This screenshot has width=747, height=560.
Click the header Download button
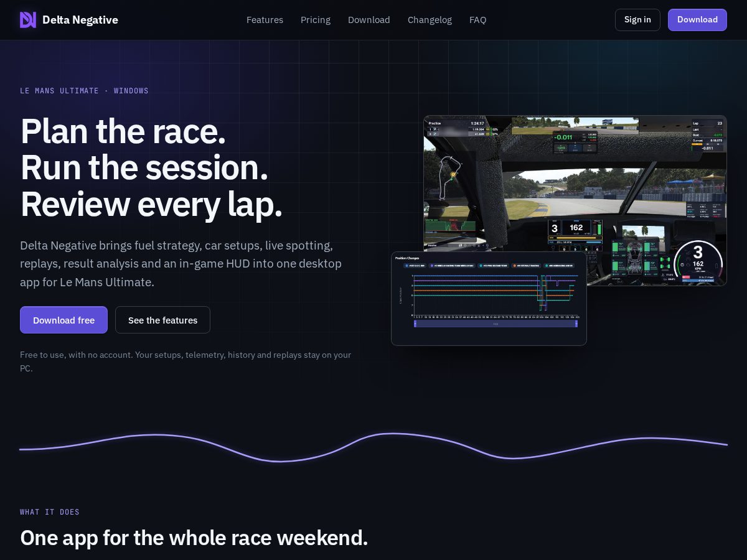click(697, 20)
